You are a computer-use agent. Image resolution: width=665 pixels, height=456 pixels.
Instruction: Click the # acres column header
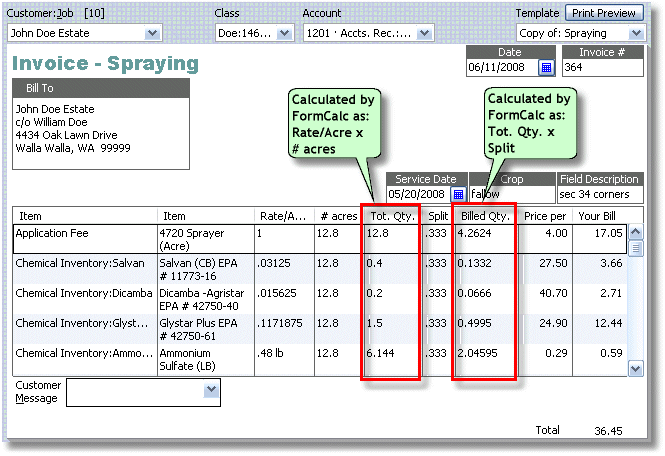pyautogui.click(x=338, y=216)
